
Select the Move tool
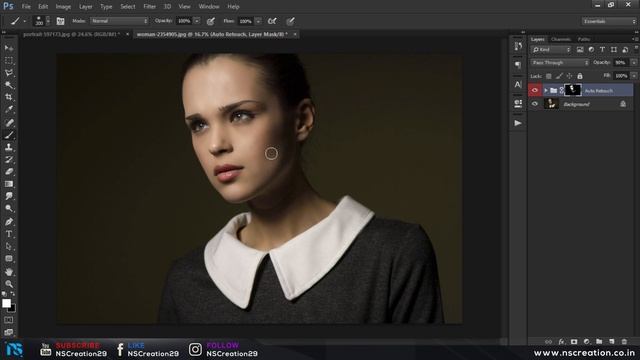(x=9, y=48)
